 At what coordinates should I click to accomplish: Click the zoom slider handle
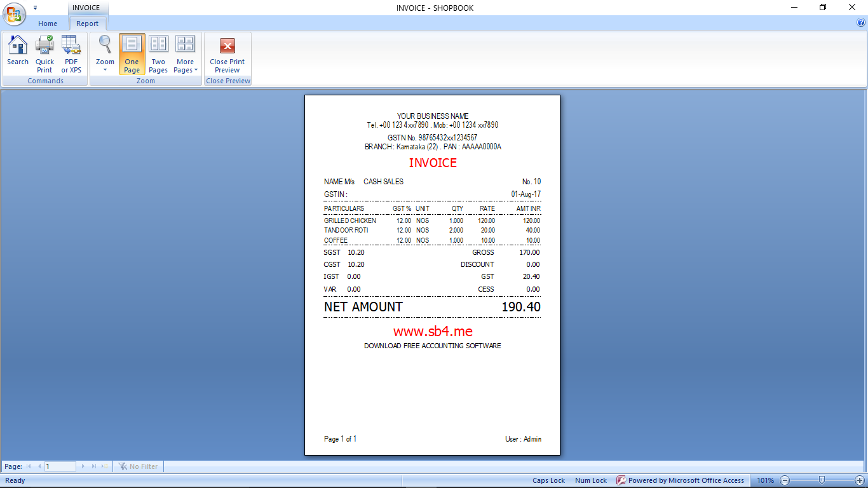tap(822, 480)
